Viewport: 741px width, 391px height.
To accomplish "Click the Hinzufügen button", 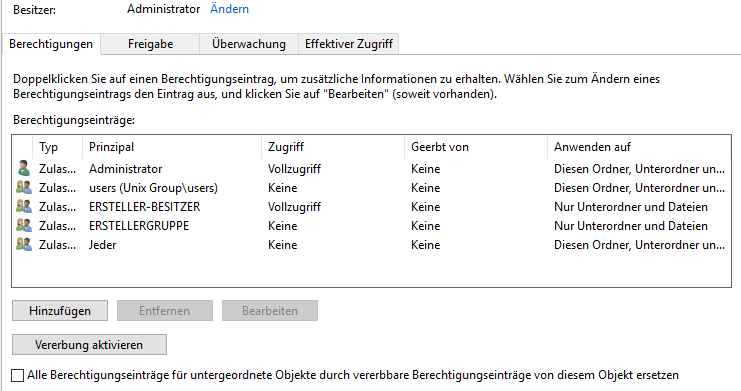I will click(60, 311).
